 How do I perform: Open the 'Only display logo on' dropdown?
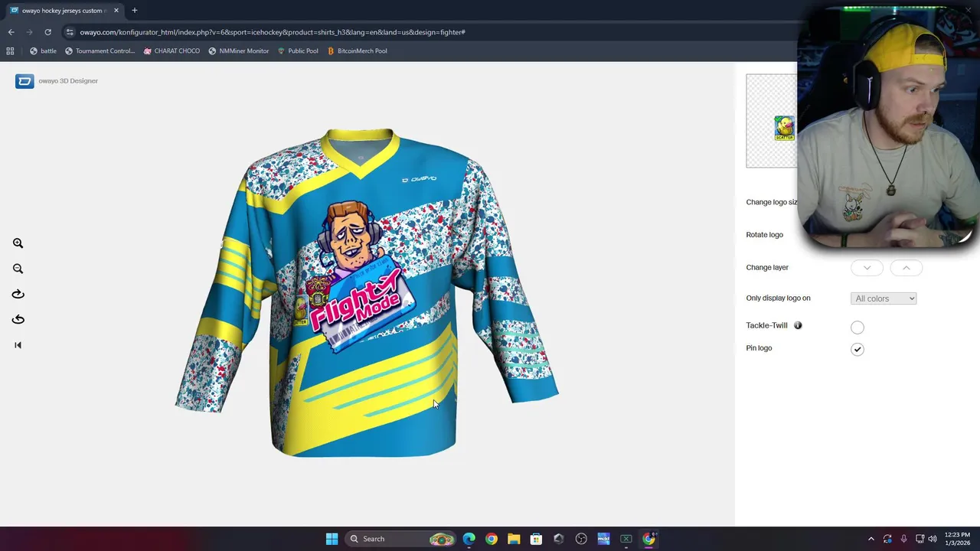pos(884,298)
